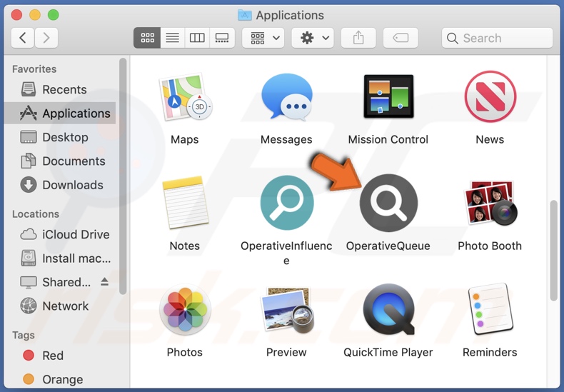Open the Maps application icon

pos(185,97)
